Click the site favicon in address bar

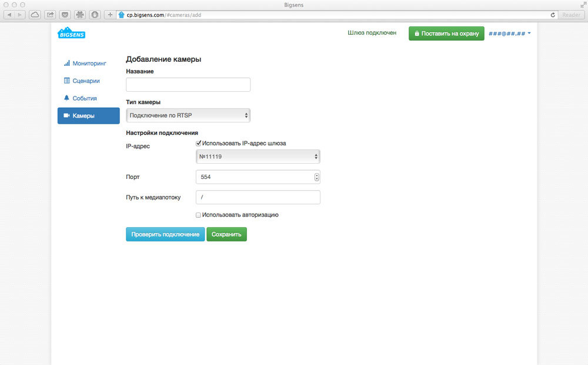(x=122, y=15)
